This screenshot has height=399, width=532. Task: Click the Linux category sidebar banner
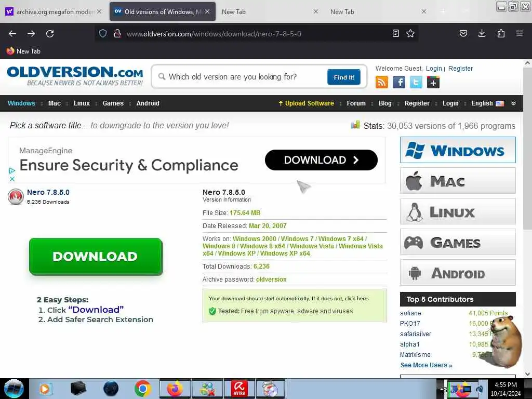pos(458,211)
